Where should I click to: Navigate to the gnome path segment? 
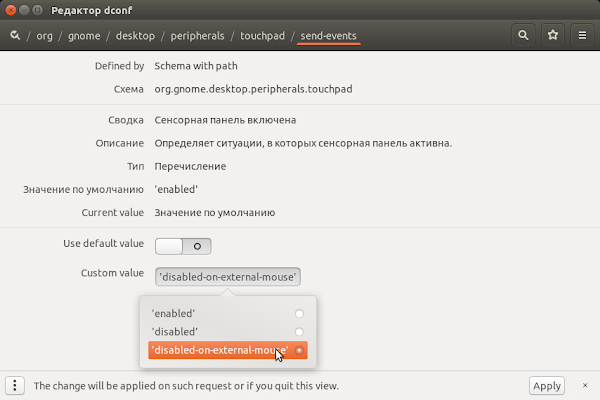84,36
